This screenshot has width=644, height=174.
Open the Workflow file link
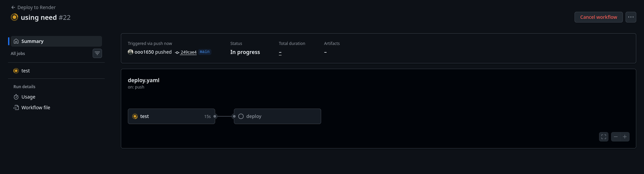click(x=36, y=108)
